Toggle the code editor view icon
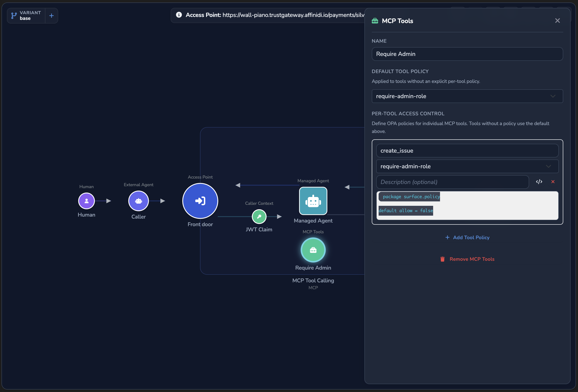Image resolution: width=578 pixels, height=392 pixels. coord(539,182)
